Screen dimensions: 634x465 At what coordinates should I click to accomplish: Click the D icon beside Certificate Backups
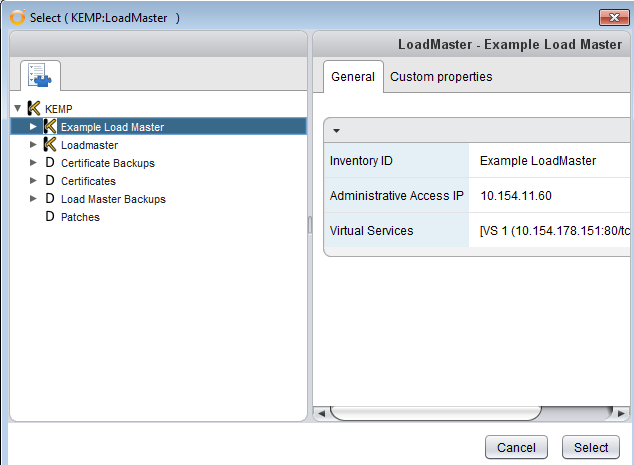click(50, 163)
